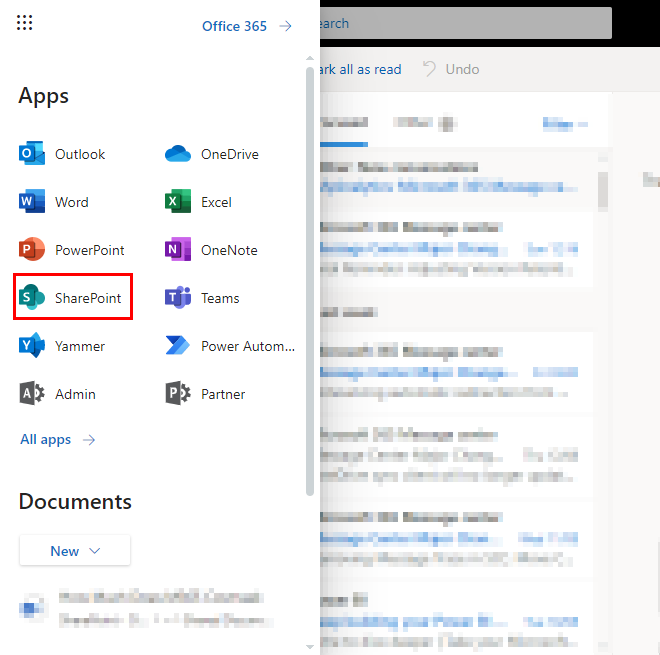The image size is (660, 655).
Task: Expand the New dropdown chevron
Action: (x=95, y=551)
